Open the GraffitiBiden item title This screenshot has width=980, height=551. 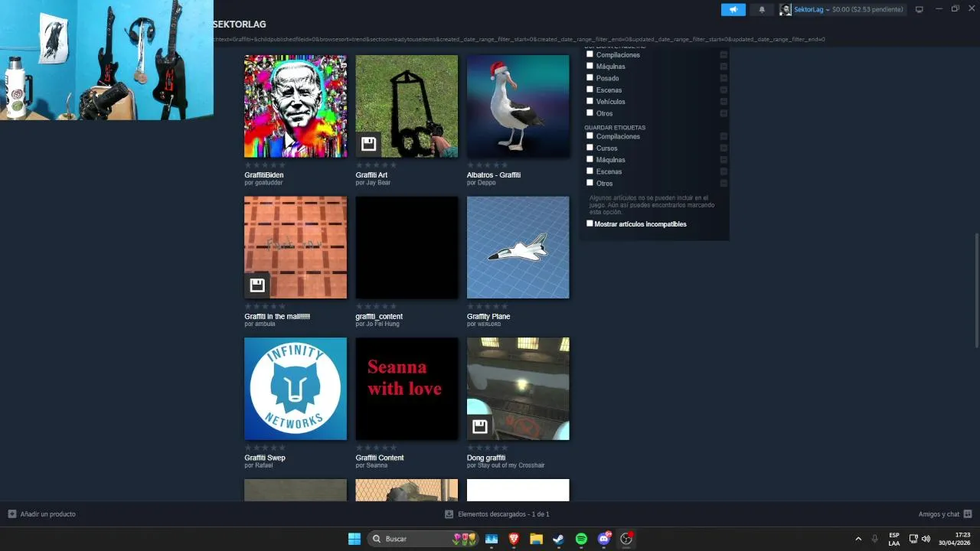pos(264,175)
